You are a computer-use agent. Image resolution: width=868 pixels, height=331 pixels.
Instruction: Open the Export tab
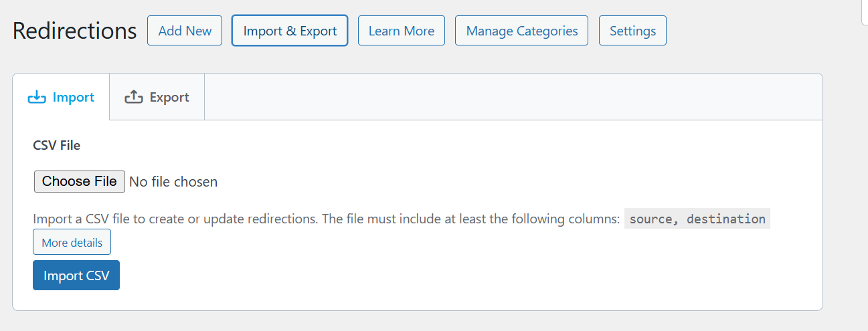(157, 98)
